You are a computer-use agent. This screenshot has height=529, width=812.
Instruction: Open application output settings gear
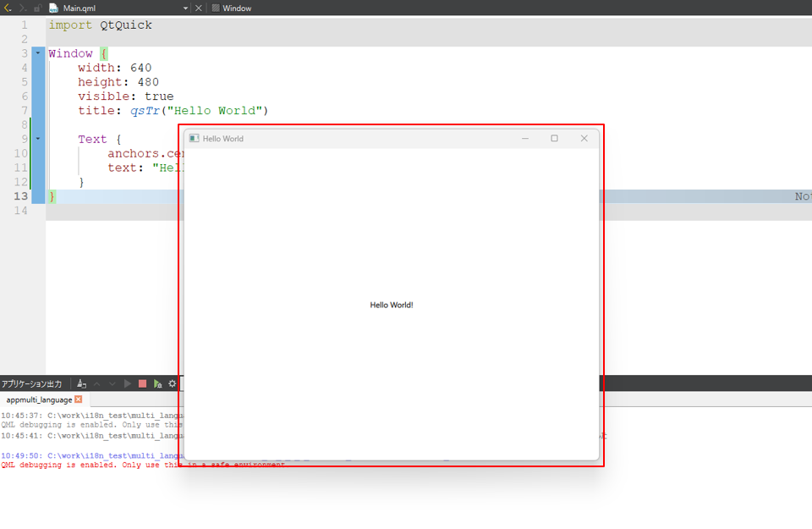tap(173, 383)
